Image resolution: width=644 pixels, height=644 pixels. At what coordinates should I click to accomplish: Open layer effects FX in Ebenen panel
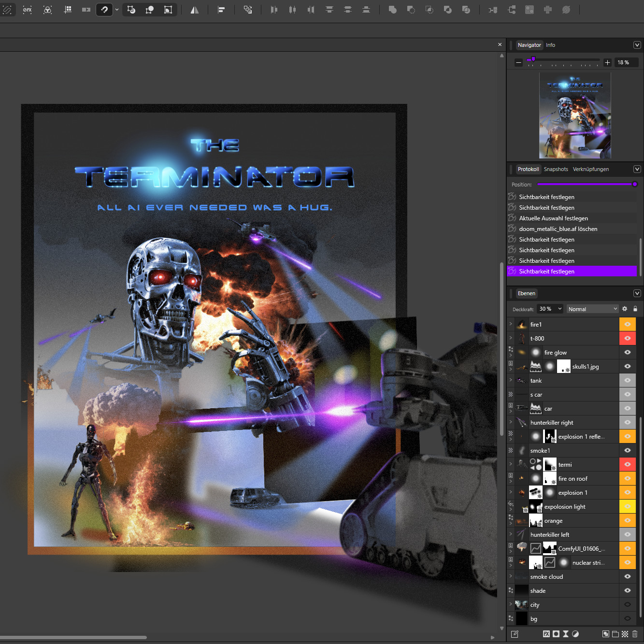[546, 634]
